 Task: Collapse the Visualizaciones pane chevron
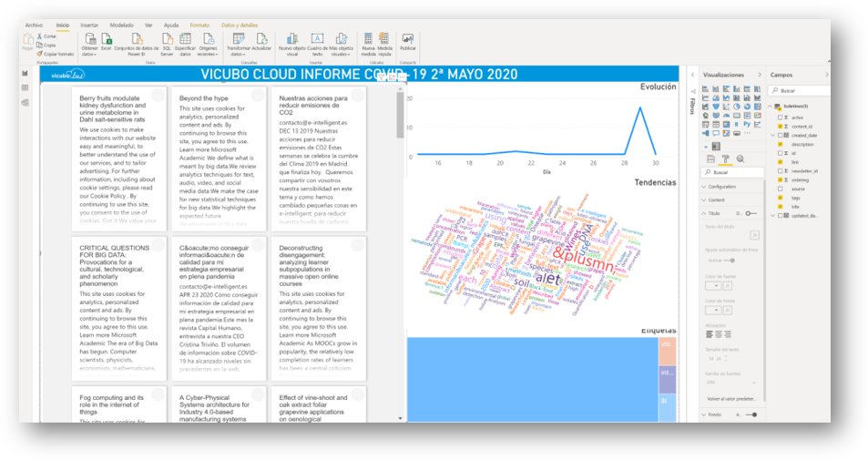click(x=760, y=75)
